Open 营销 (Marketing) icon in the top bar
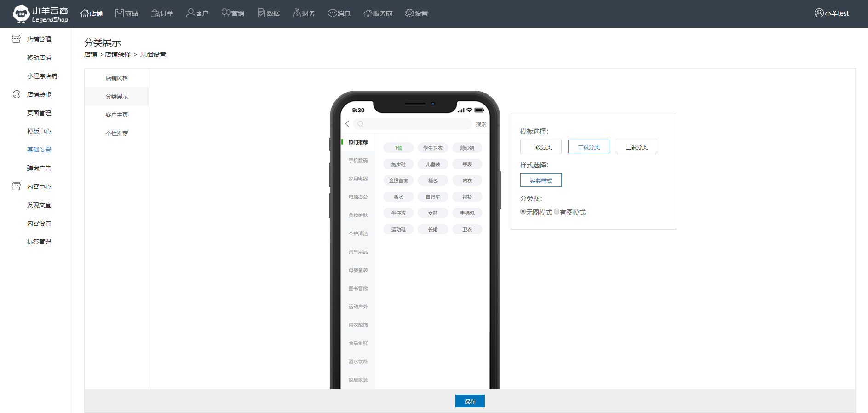 pyautogui.click(x=226, y=13)
